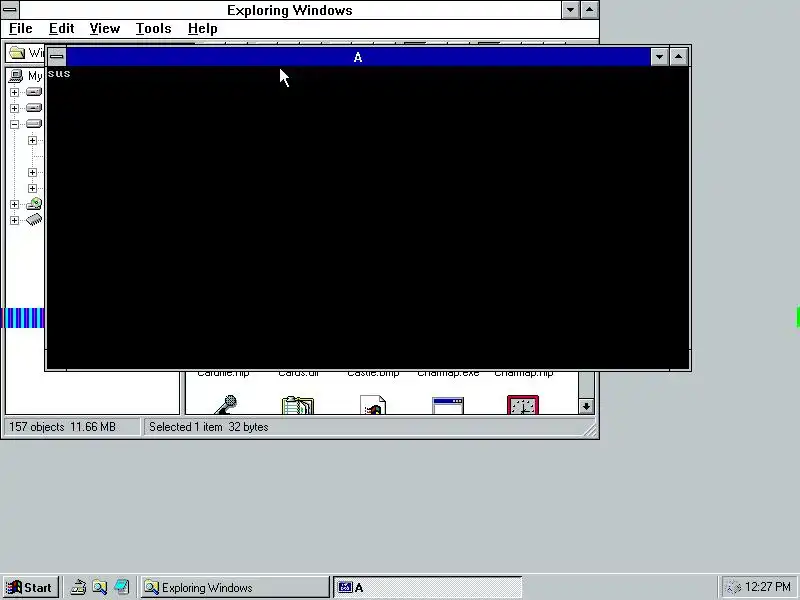
Task: Select the file named Charmap.exe
Action: tap(448, 374)
